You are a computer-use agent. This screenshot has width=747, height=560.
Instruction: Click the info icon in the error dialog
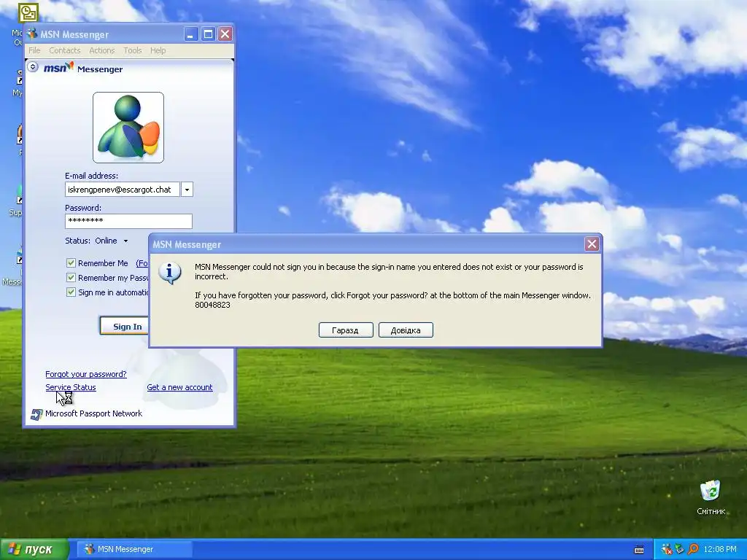(x=170, y=273)
